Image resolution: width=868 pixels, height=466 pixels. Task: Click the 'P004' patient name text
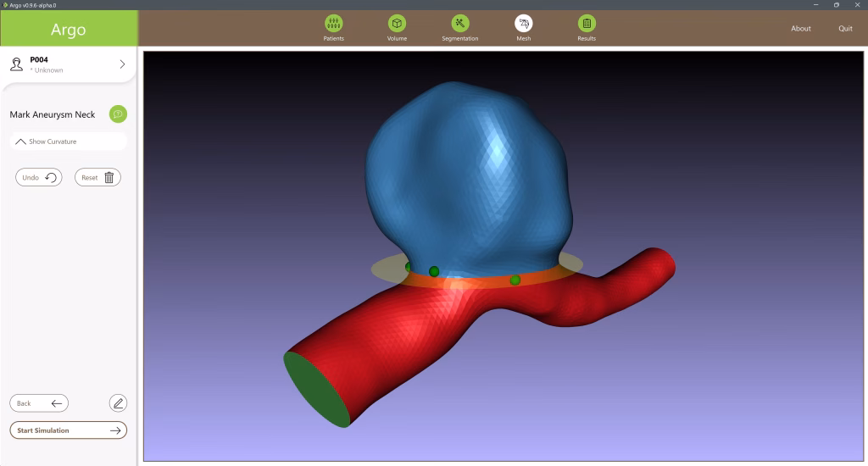[39, 59]
